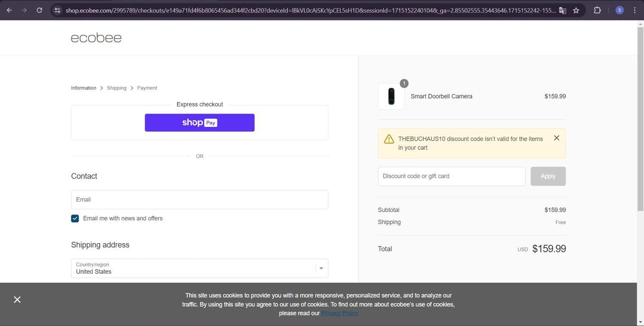Click the Shipping address heading
This screenshot has height=326, width=644.
tap(100, 245)
